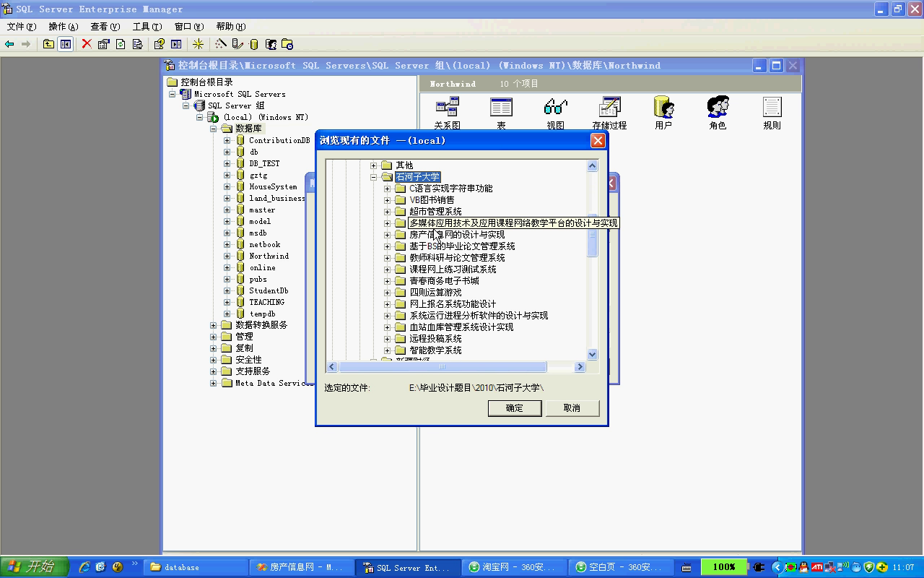
Task: Click the Help question mark toolbar icon
Action: coord(159,44)
